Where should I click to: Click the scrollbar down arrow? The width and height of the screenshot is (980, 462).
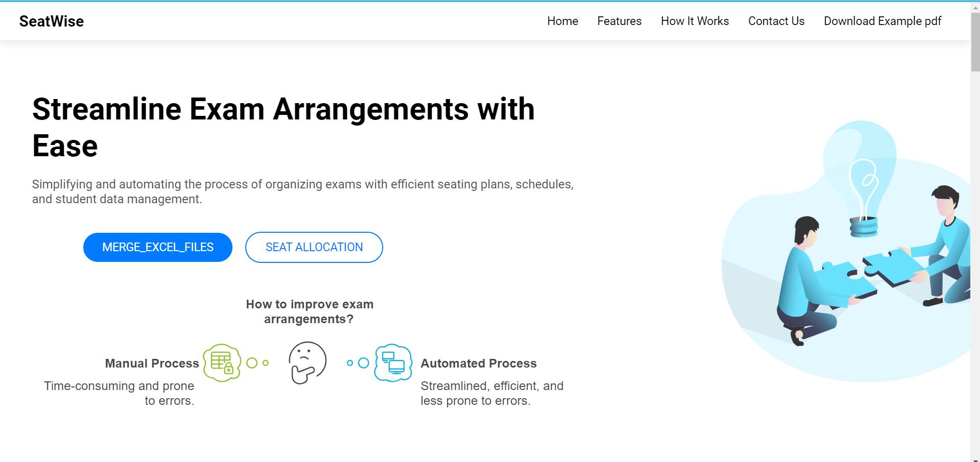975,457
